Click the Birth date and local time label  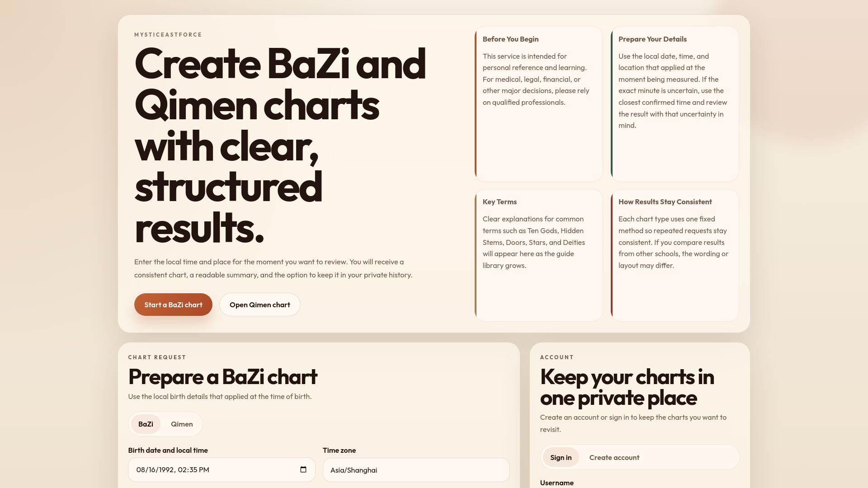[x=168, y=450]
